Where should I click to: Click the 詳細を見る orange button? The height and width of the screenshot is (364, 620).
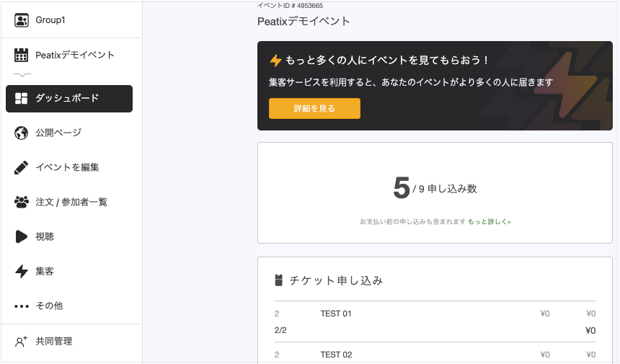click(x=314, y=109)
